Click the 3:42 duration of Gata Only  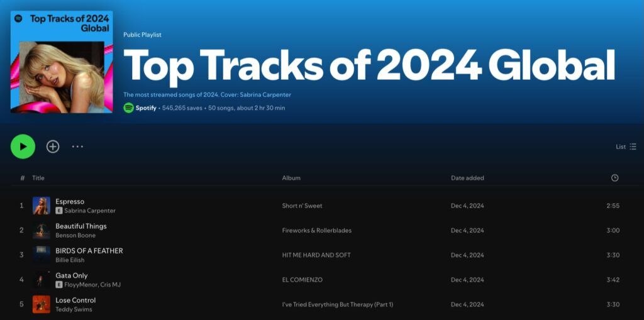coord(613,280)
